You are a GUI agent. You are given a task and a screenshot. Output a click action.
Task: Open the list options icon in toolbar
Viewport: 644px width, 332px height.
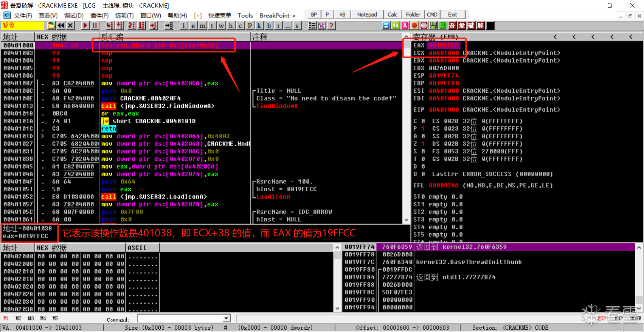[312, 25]
